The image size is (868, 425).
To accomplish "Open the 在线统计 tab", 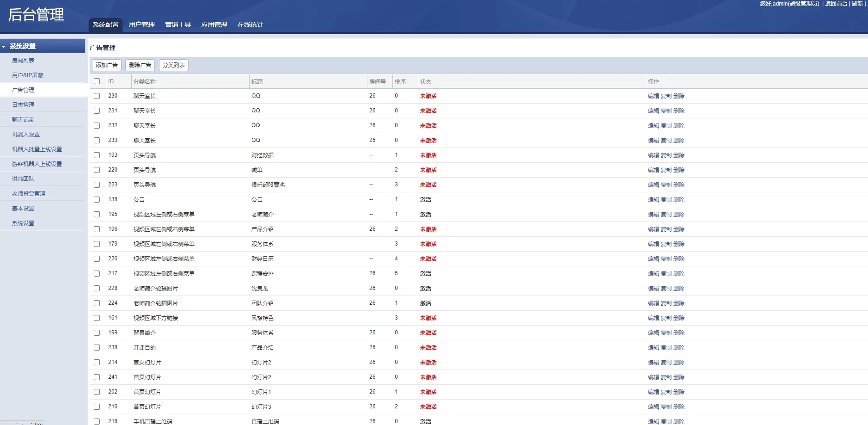I will coord(250,25).
